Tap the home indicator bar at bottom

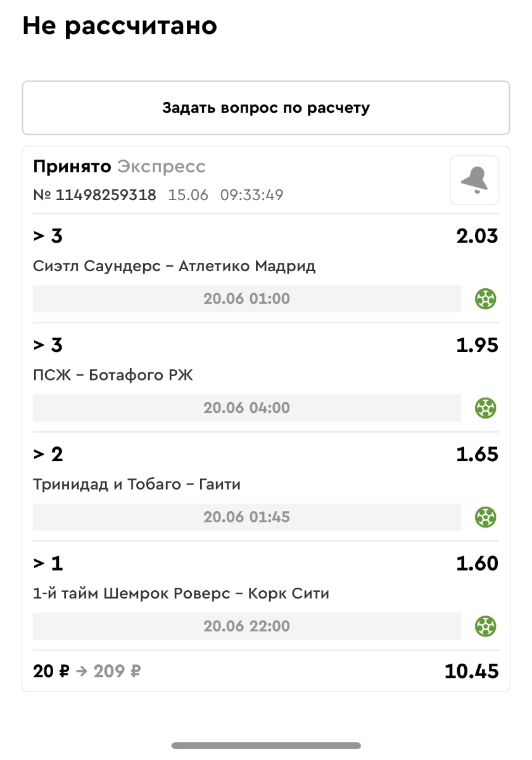(266, 745)
